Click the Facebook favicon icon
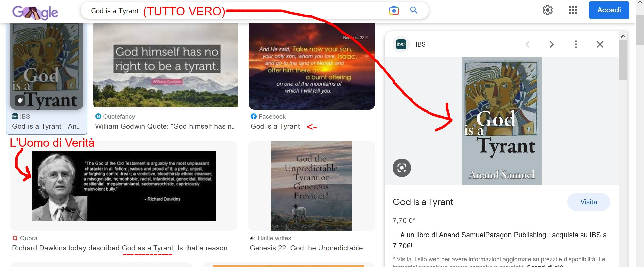This screenshot has width=644, height=267. pyautogui.click(x=254, y=116)
